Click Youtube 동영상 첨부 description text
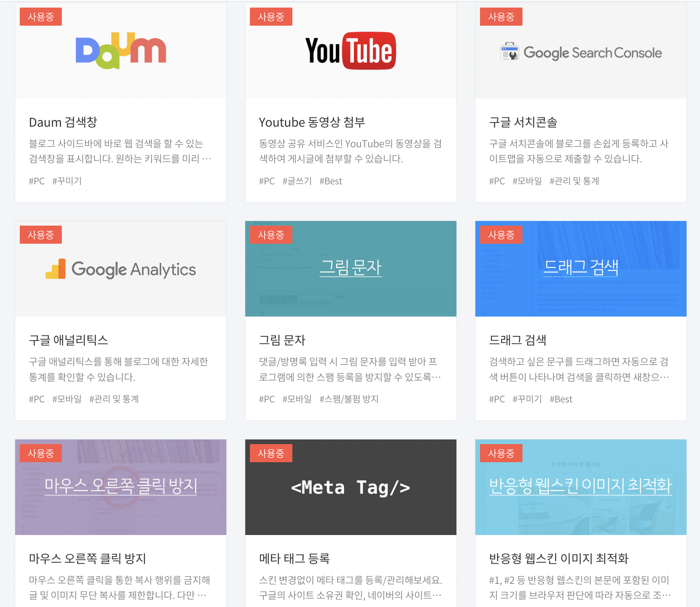The height and width of the screenshot is (607, 700). [x=350, y=151]
